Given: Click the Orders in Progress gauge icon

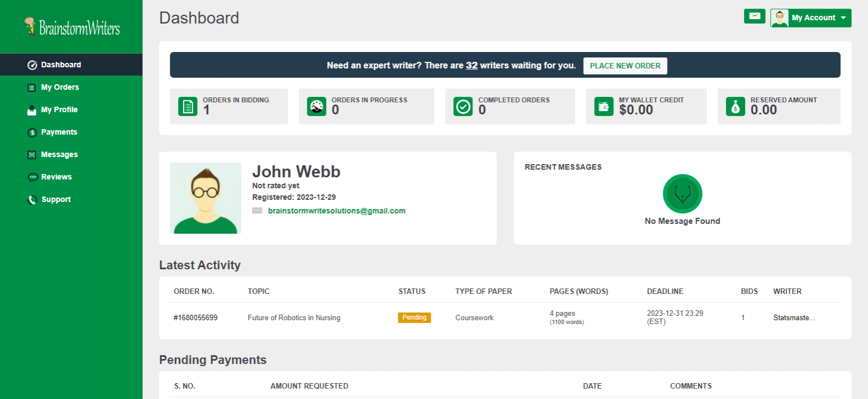Looking at the screenshot, I should click(x=317, y=106).
